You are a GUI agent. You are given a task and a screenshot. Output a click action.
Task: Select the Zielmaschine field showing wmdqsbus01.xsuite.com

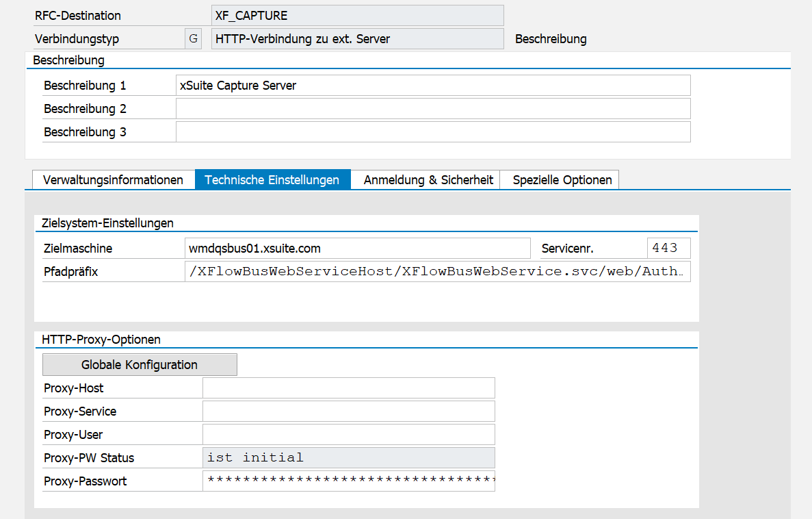pos(357,248)
